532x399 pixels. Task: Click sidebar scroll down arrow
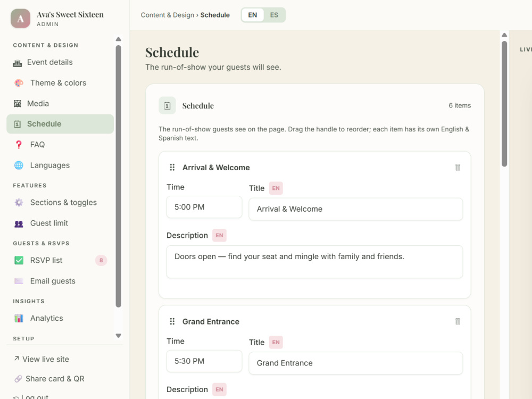tap(119, 336)
